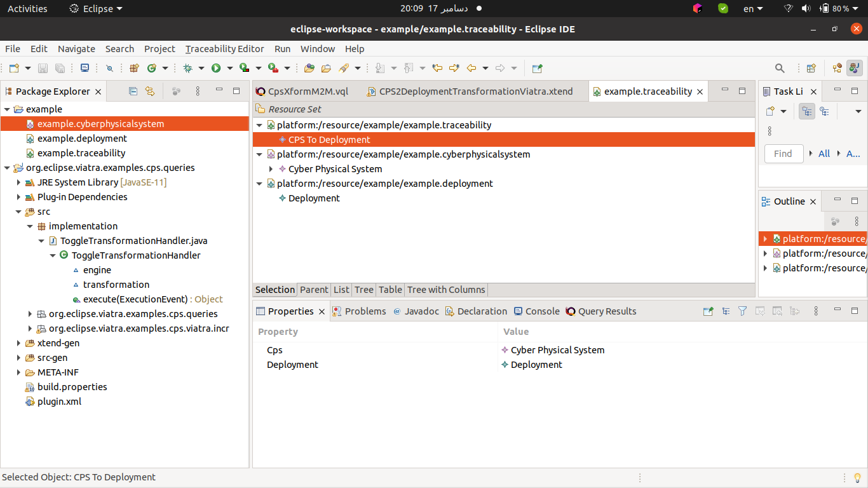
Task: Click the Coverage run icon
Action: click(x=245, y=68)
